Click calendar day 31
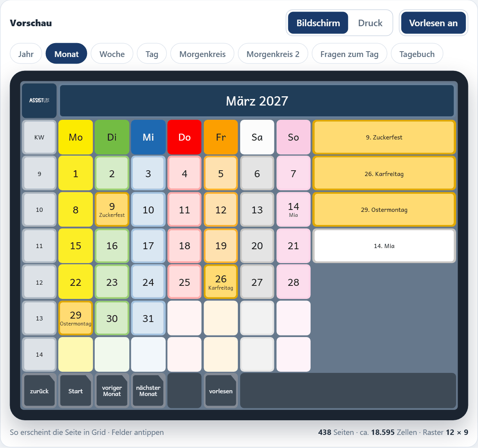Image resolution: width=478 pixels, height=448 pixels. click(x=148, y=318)
